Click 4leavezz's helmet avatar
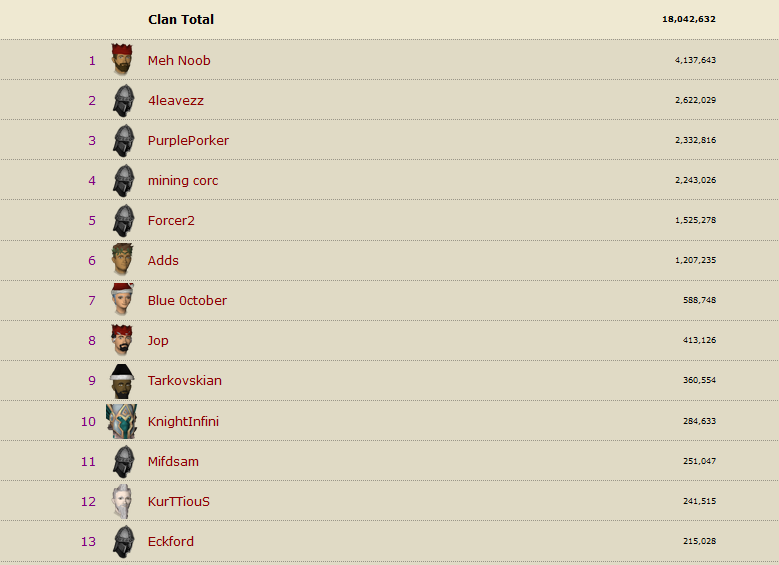The image size is (779, 565). click(x=123, y=100)
